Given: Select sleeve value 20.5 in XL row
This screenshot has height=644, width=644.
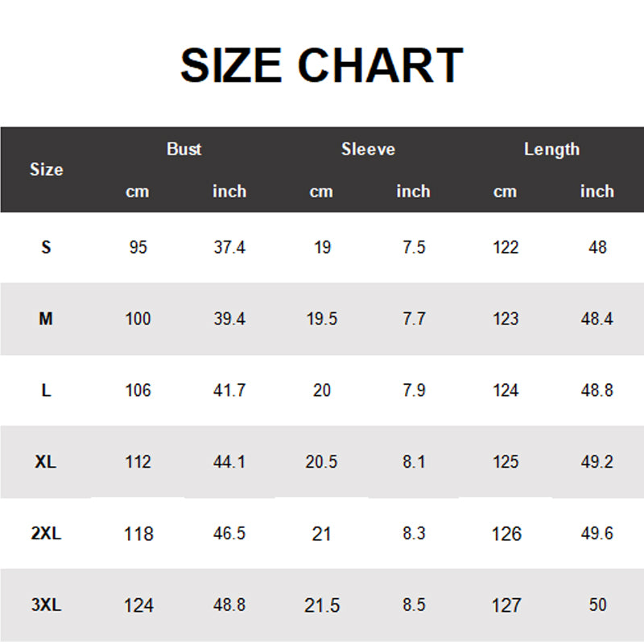Looking at the screenshot, I should point(321,462).
